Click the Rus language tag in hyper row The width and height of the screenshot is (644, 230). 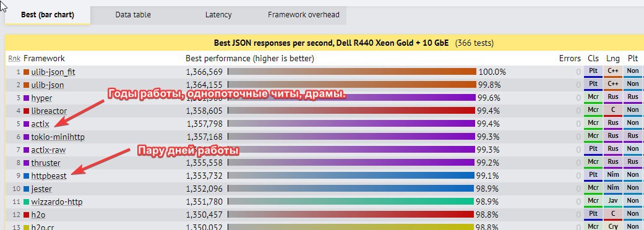[613, 97]
